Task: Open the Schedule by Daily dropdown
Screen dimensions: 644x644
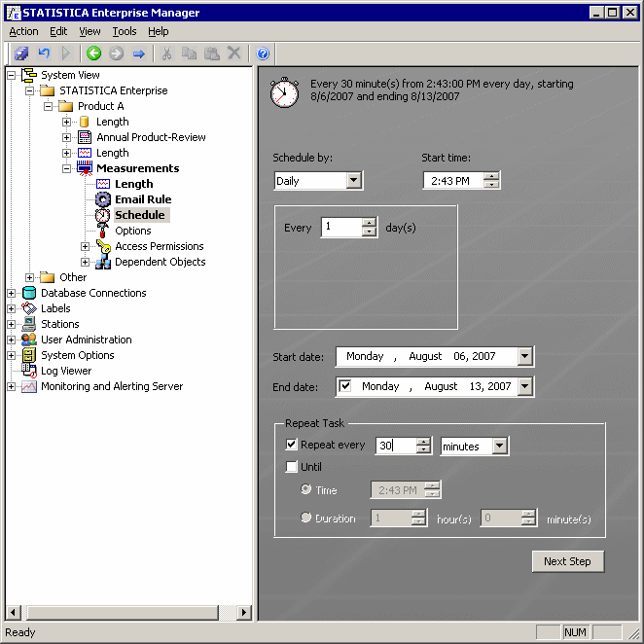Action: pos(354,180)
